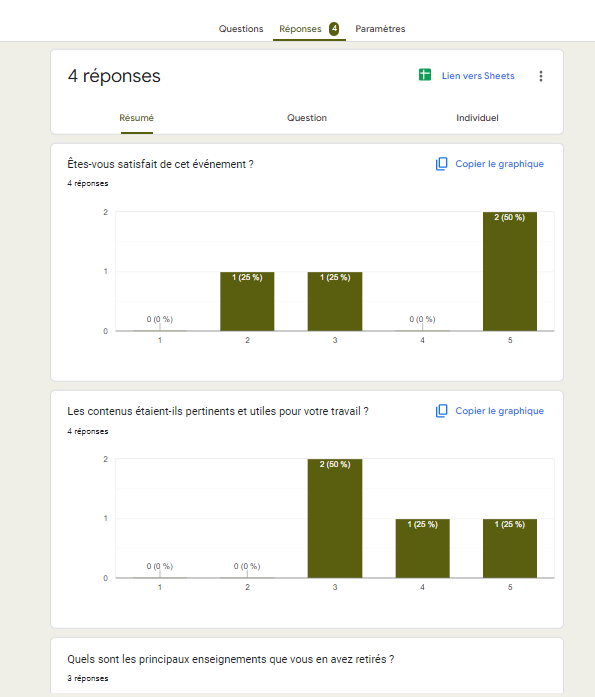Click the 2 (50 %) bar in satisfaction chart
The width and height of the screenshot is (595, 697).
tap(510, 271)
